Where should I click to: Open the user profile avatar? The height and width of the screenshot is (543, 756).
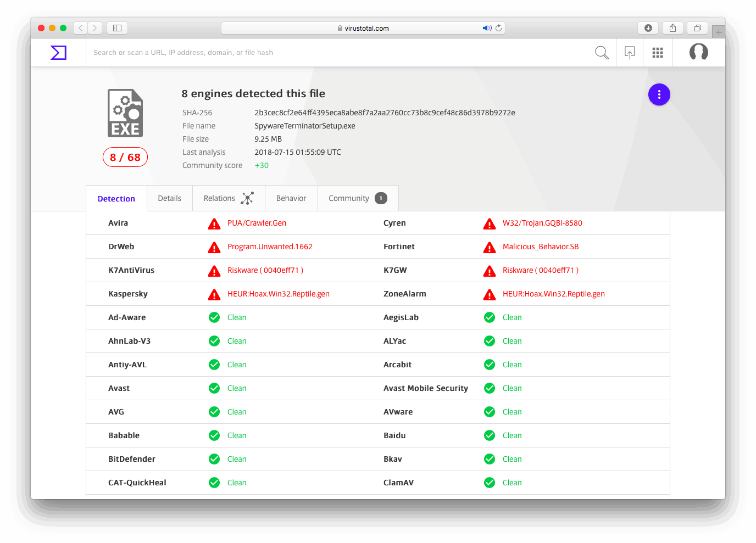699,52
